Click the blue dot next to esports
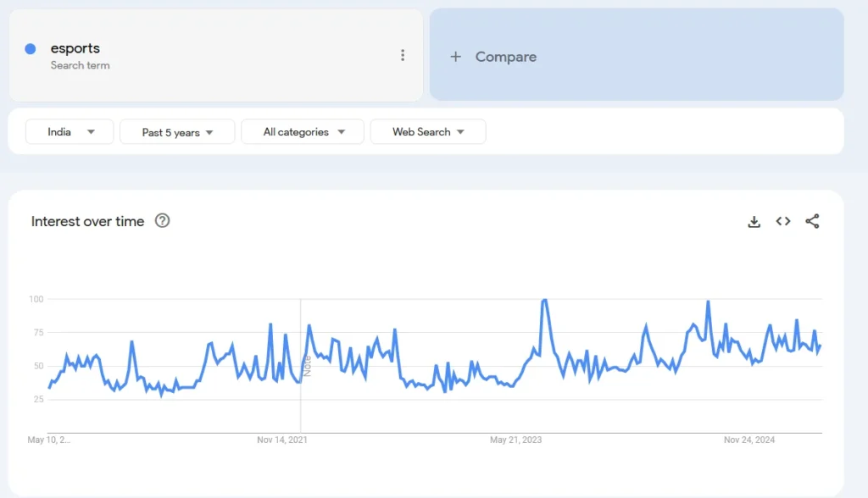This screenshot has height=498, width=868. point(31,49)
